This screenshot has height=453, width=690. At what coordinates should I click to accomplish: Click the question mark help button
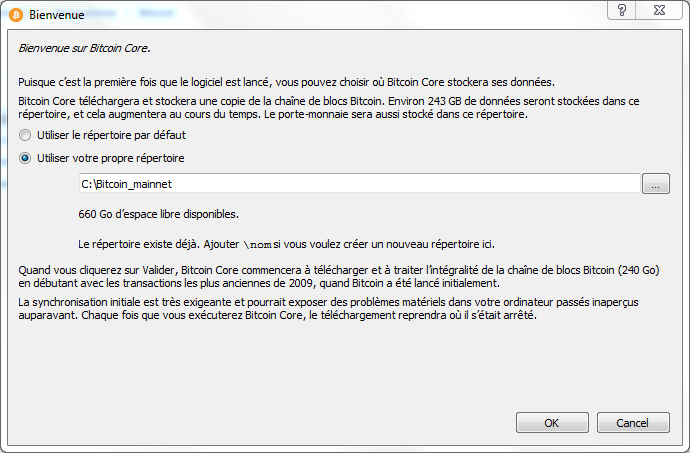click(x=622, y=10)
